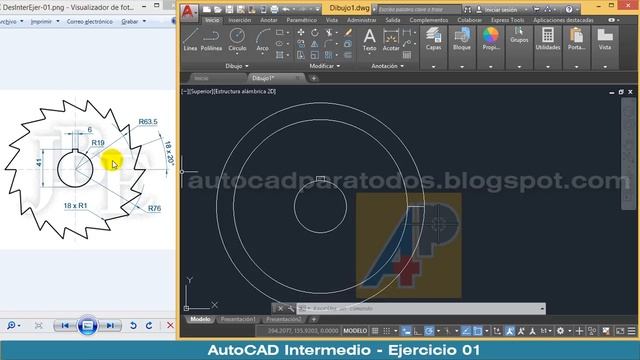The image size is (640, 360).
Task: Select the Rotate tool in Modificar
Action: [315, 32]
